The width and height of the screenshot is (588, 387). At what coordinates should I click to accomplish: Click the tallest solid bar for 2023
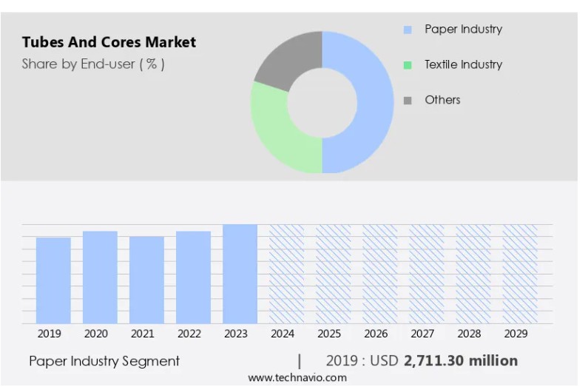pos(240,274)
